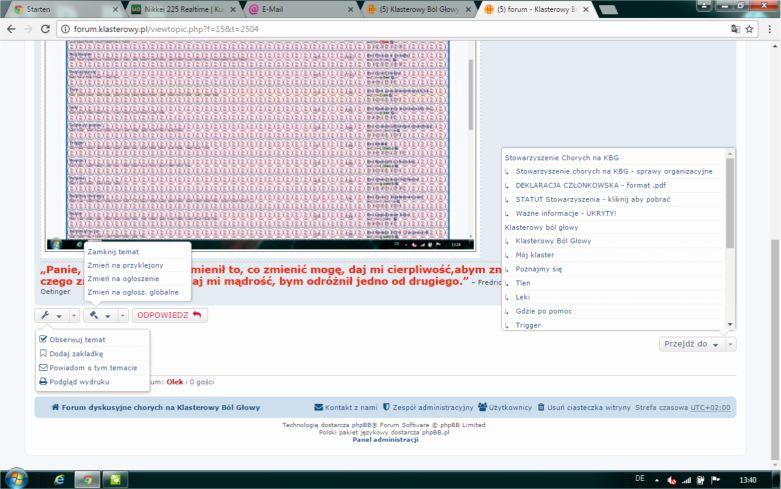This screenshot has width=781, height=489.
Task: Click the small arrow beside the wrench button
Action: coord(73,315)
